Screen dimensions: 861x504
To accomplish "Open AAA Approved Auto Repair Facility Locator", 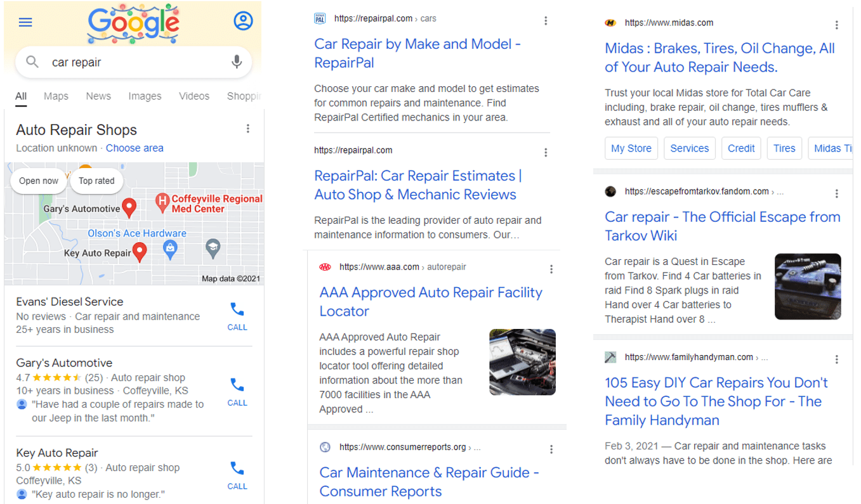I will coord(431,302).
